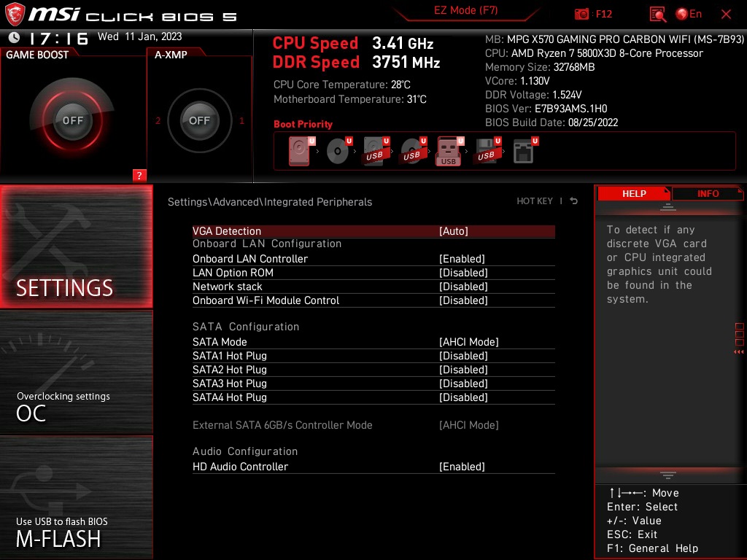Toggle the A-XMP OFF knob
747x560 pixels.
199,120
